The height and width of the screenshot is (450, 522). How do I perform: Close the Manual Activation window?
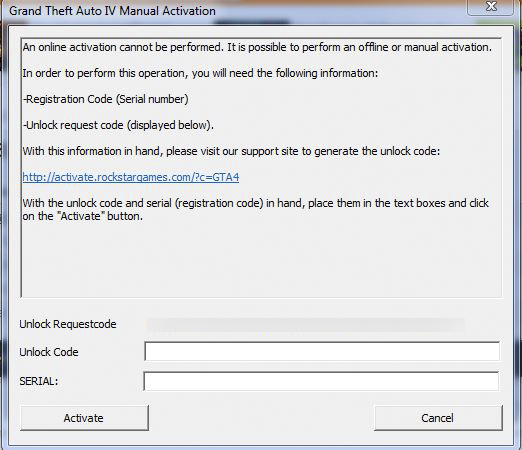tap(490, 7)
